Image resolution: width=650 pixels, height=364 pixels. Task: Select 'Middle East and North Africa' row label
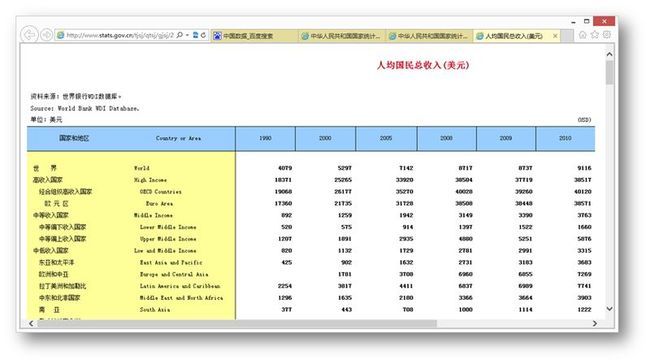(x=181, y=298)
